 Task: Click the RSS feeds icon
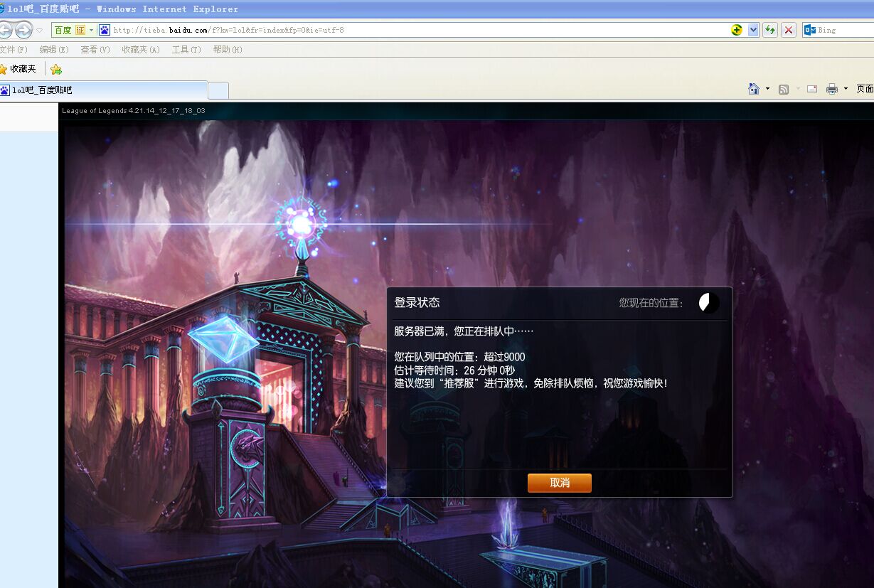(784, 89)
